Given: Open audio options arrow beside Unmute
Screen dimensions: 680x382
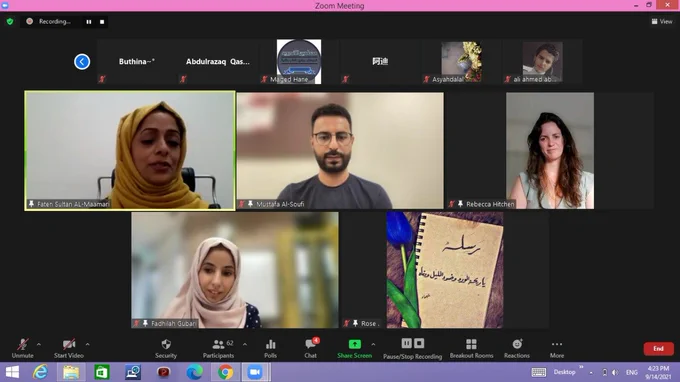Looking at the screenshot, I should pyautogui.click(x=39, y=344).
